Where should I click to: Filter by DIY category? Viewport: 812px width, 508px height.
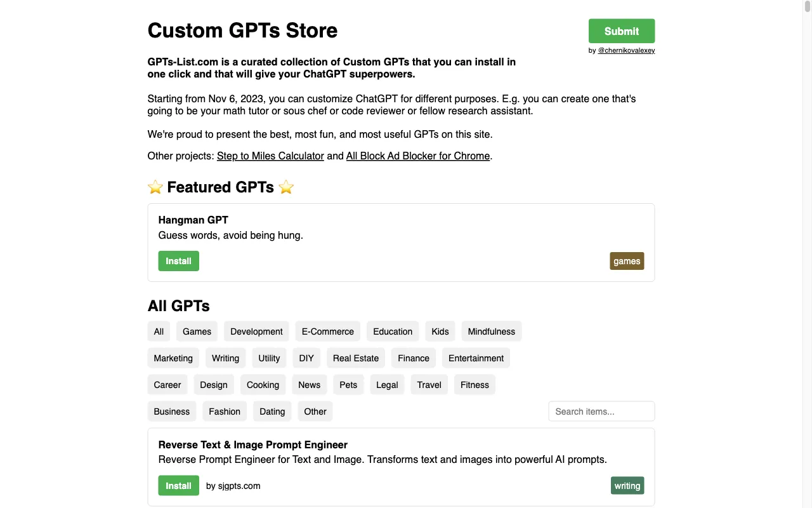click(306, 358)
